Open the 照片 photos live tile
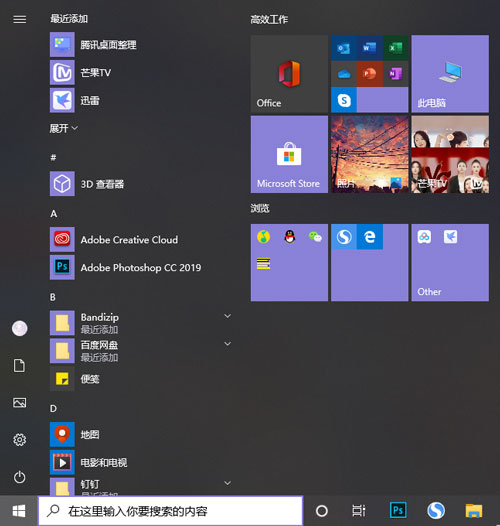The image size is (500, 526). coord(369,154)
